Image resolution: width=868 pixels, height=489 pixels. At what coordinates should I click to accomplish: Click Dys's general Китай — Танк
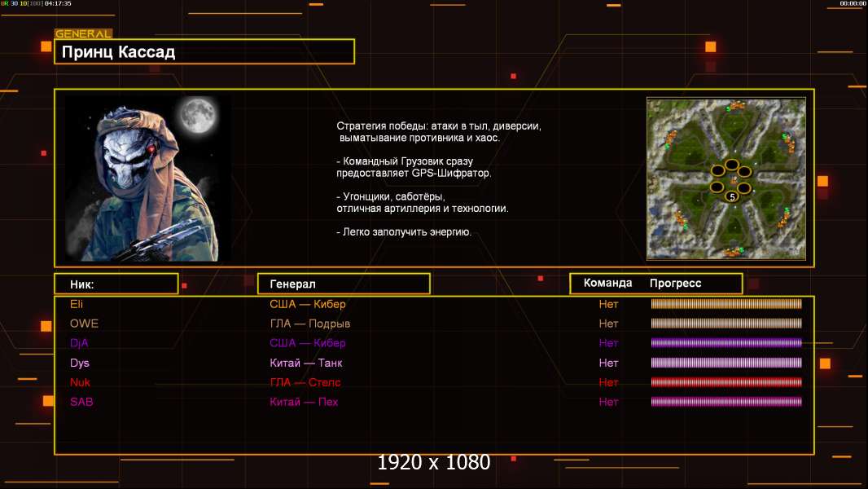[x=306, y=363]
